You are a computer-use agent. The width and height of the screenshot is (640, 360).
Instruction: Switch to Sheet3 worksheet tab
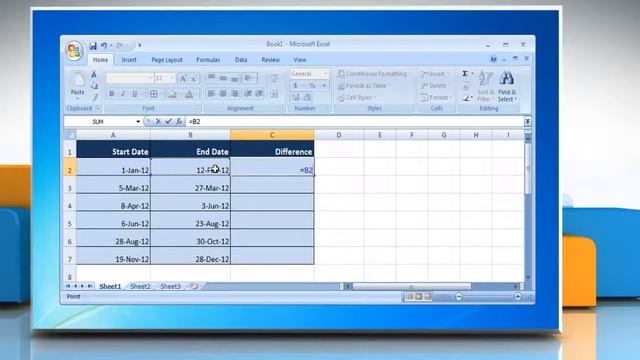(170, 287)
